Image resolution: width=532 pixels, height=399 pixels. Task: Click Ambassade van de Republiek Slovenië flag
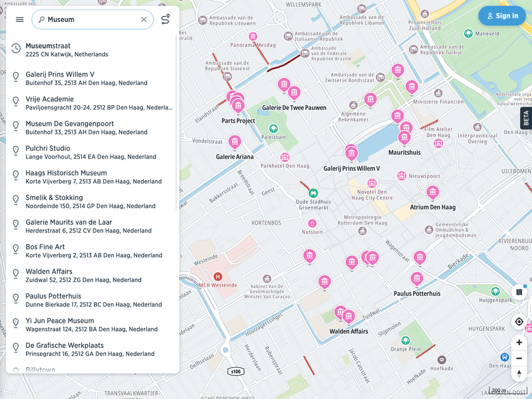tap(228, 77)
